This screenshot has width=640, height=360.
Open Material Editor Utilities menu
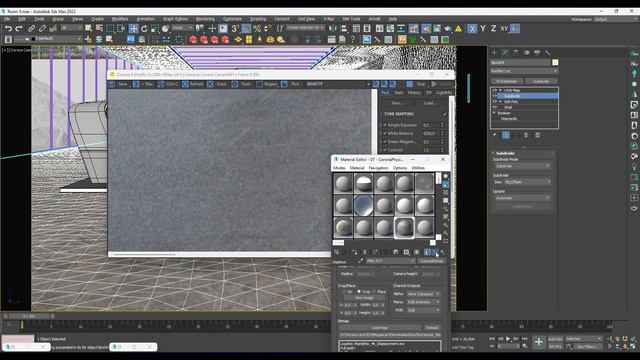(418, 168)
